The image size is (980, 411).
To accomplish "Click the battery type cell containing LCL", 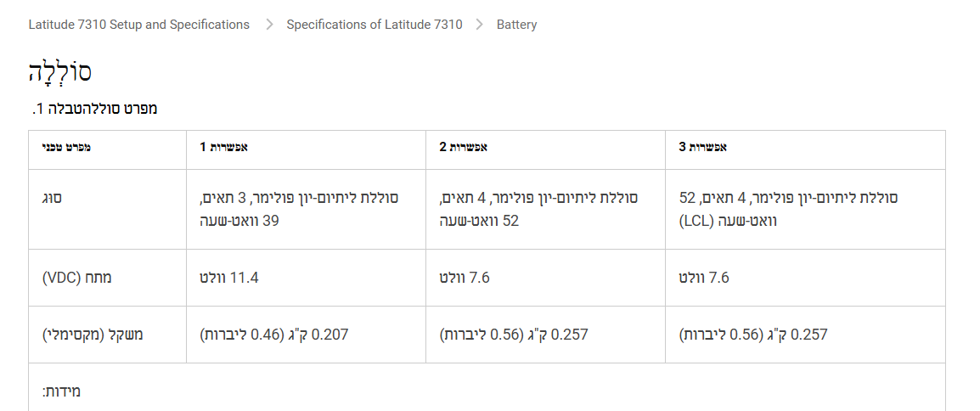I will (788, 209).
